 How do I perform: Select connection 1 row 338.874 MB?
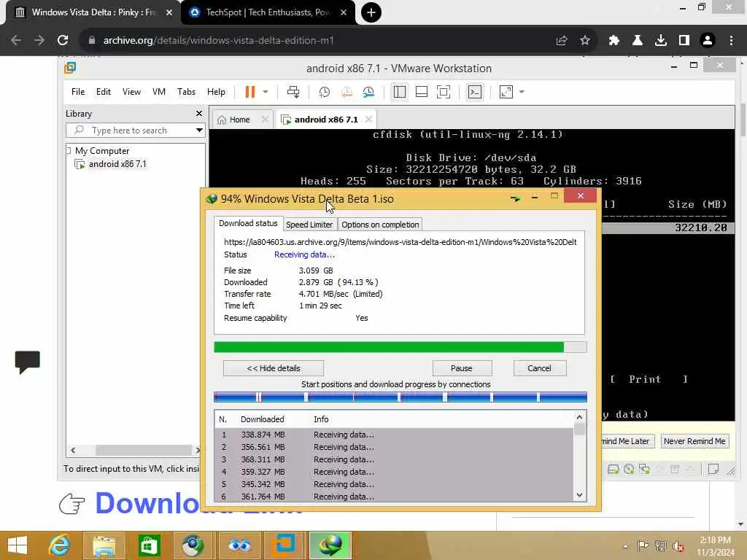[395, 435]
